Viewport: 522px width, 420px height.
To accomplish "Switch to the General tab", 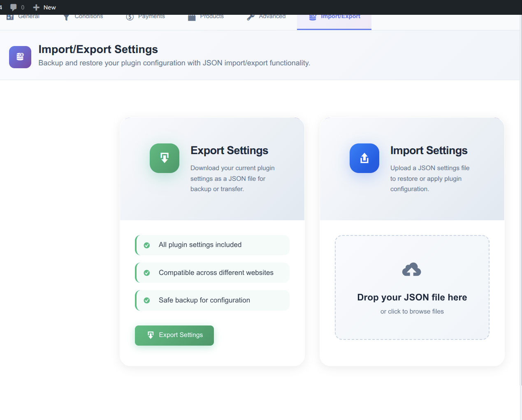I will (x=28, y=17).
